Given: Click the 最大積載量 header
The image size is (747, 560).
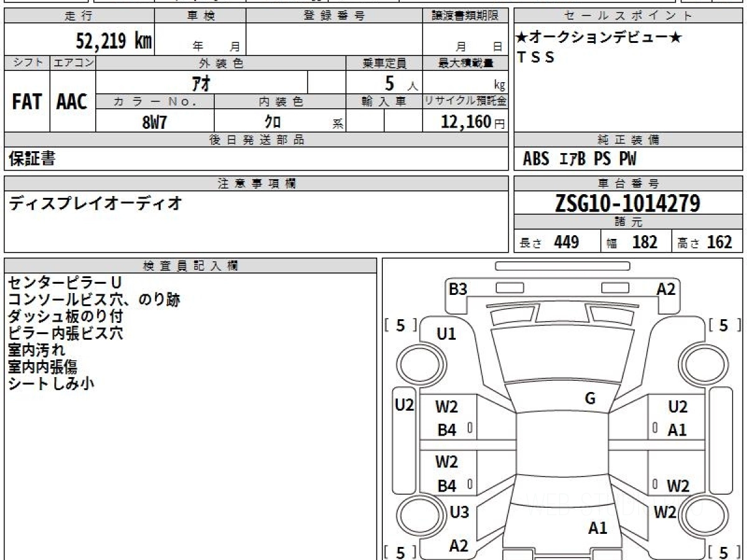Looking at the screenshot, I should (x=465, y=63).
